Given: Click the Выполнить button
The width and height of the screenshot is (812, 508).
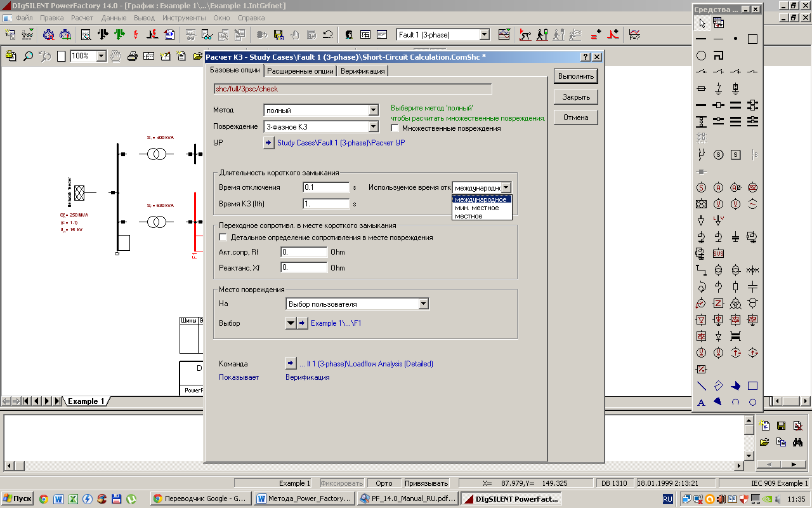Looking at the screenshot, I should (575, 76).
